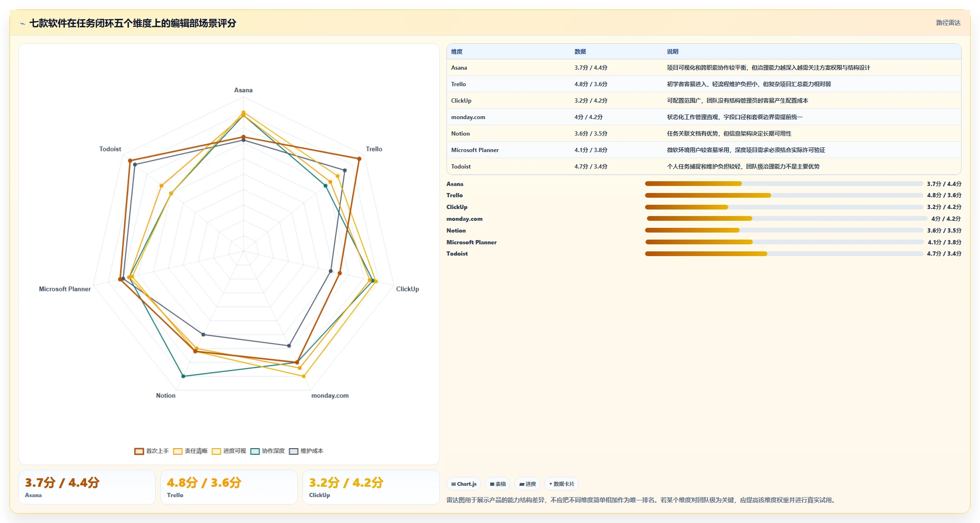Viewport: 980px width, 523px height.
Task: Click table value 4.8分 / 3.6分
Action: [x=591, y=84]
